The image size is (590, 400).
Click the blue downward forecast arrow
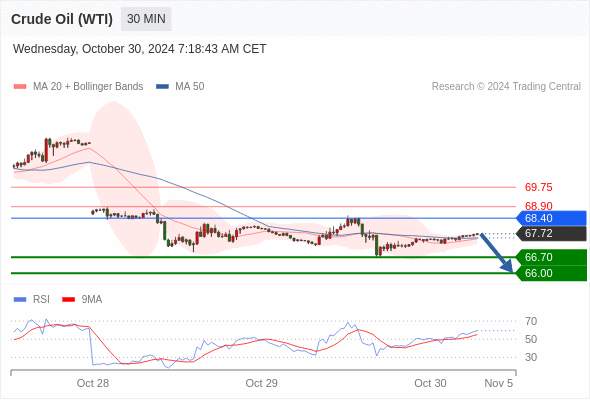(496, 252)
